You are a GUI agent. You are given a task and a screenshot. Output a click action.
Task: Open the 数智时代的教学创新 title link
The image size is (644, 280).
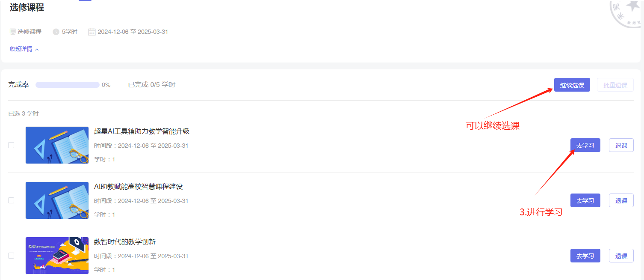pos(125,242)
